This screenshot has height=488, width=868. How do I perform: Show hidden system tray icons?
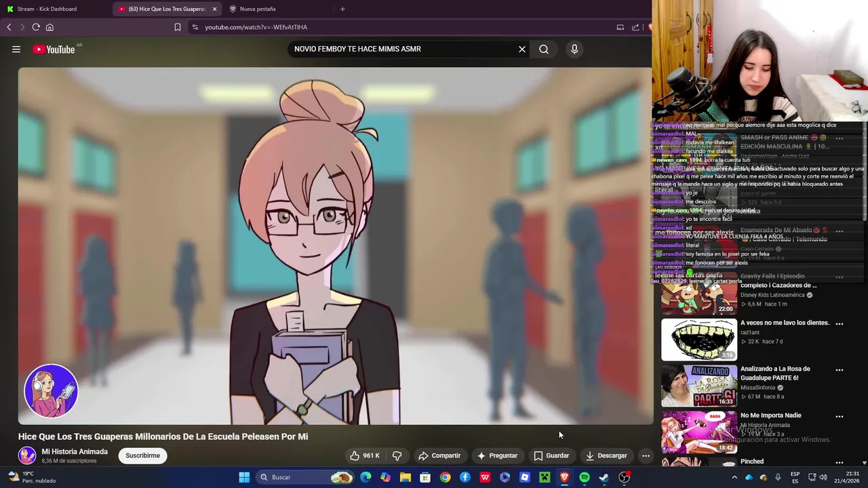click(x=734, y=477)
